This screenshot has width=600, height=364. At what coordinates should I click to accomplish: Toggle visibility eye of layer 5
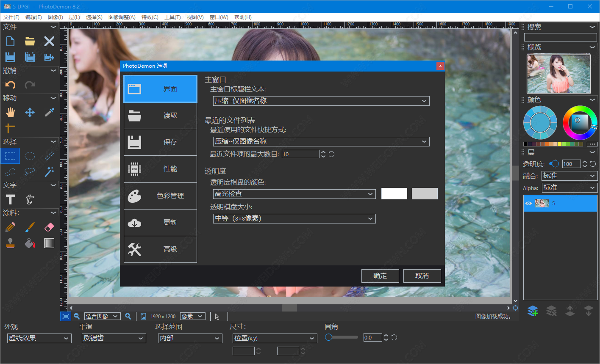pos(528,204)
